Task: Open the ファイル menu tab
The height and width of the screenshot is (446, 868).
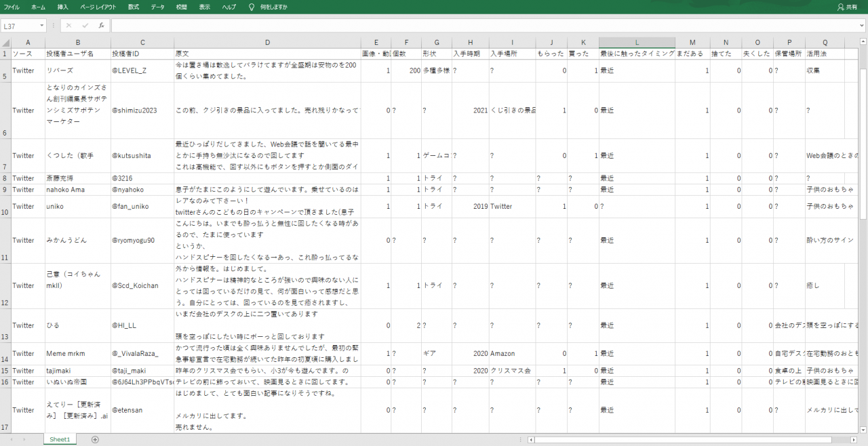Action: point(12,7)
